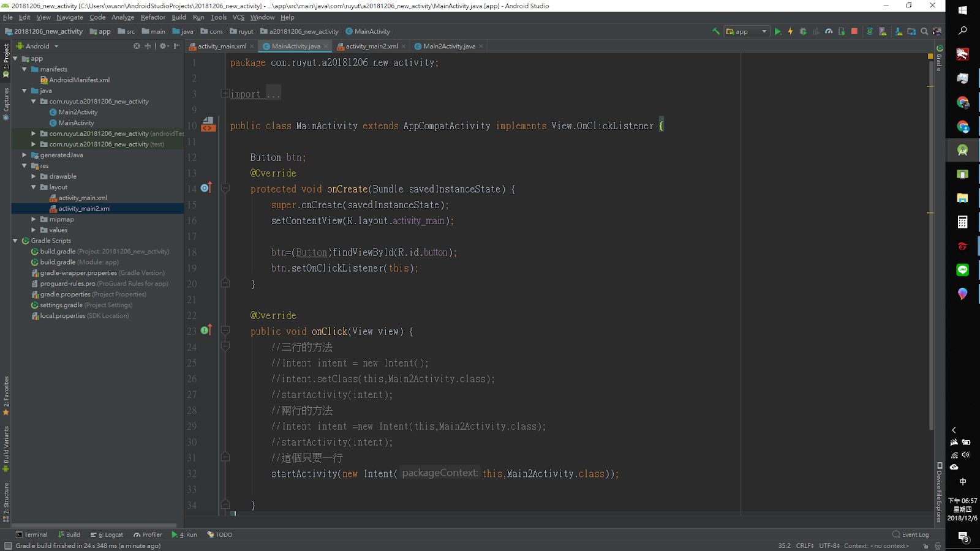Screen dimensions: 980x551
Task: Expand the values folder
Action: click(x=34, y=230)
